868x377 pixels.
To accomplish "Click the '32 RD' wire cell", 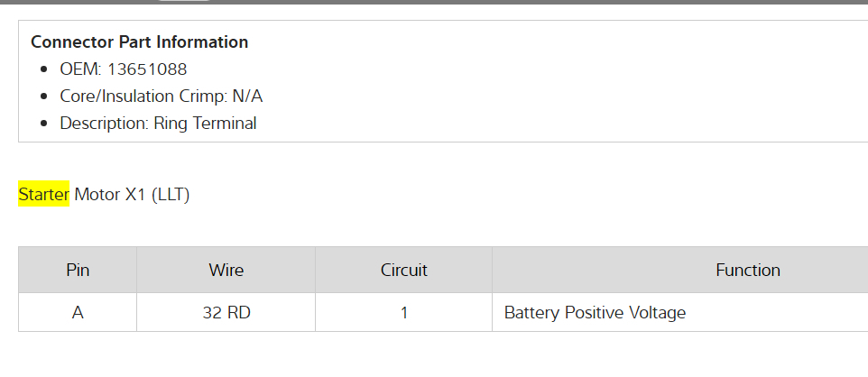I will click(226, 313).
